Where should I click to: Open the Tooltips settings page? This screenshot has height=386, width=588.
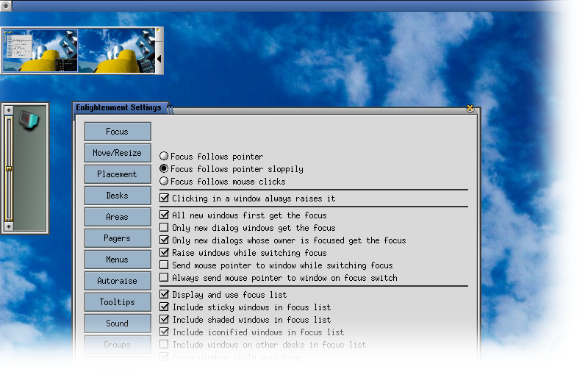click(118, 302)
